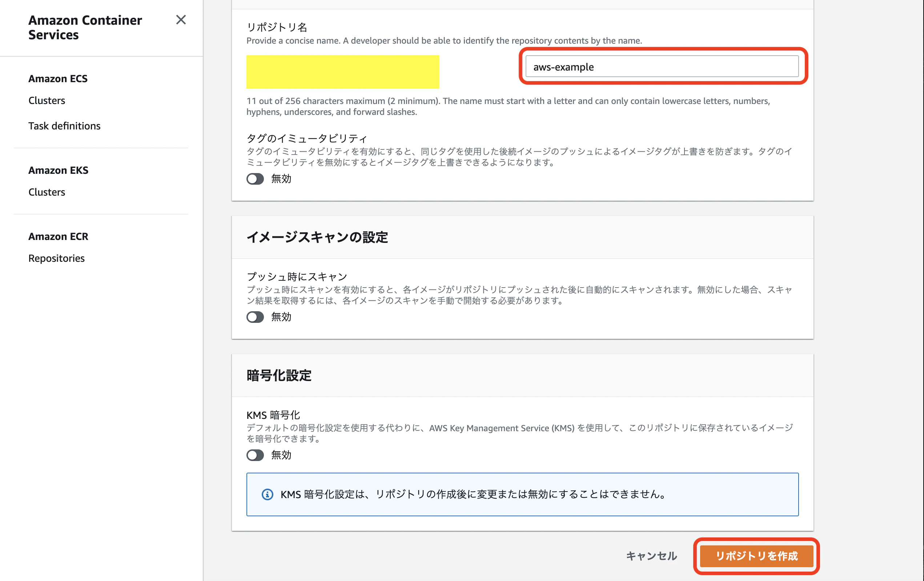Click the Amazon EKS heading

pos(58,171)
